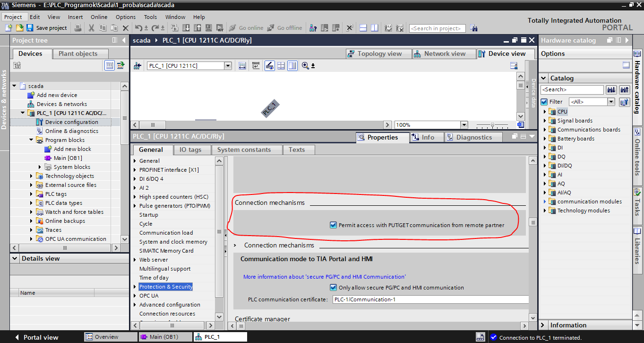Click the hardware catalog Search down icon
The image size is (644, 343).
pyautogui.click(x=611, y=89)
